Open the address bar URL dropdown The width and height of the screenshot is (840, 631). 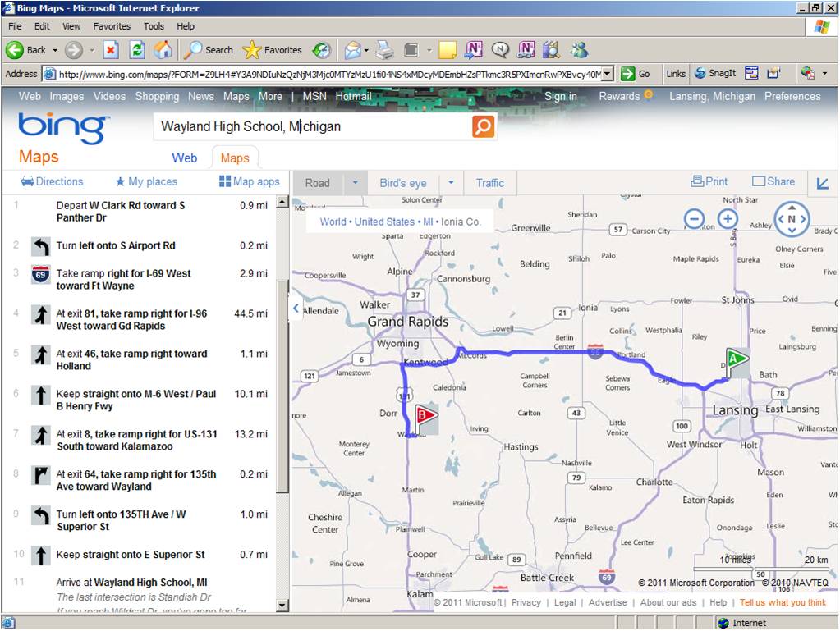pyautogui.click(x=607, y=74)
